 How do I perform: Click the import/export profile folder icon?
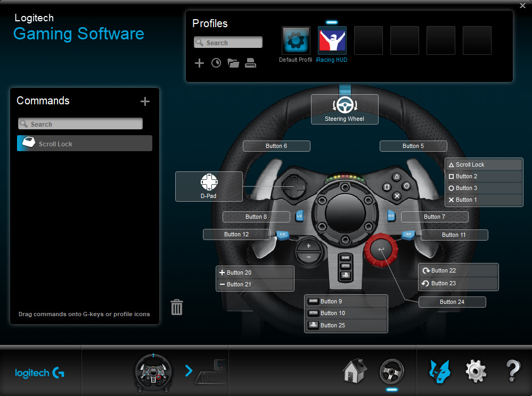click(233, 63)
